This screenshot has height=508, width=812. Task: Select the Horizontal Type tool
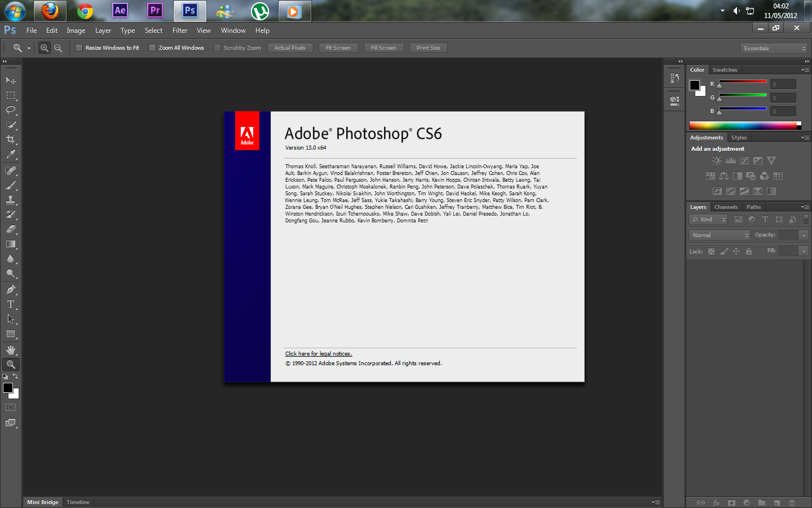[x=11, y=304]
